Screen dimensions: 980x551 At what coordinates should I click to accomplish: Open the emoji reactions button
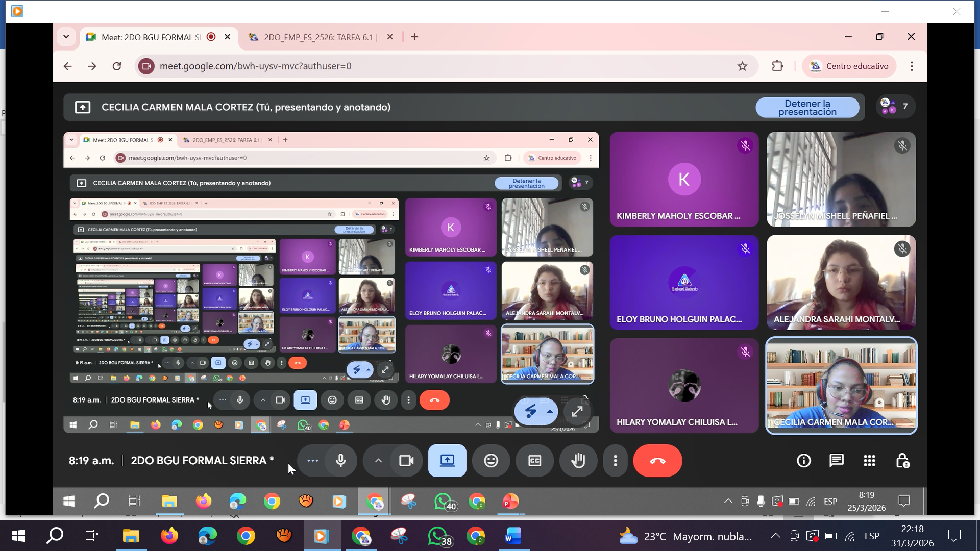tap(491, 461)
